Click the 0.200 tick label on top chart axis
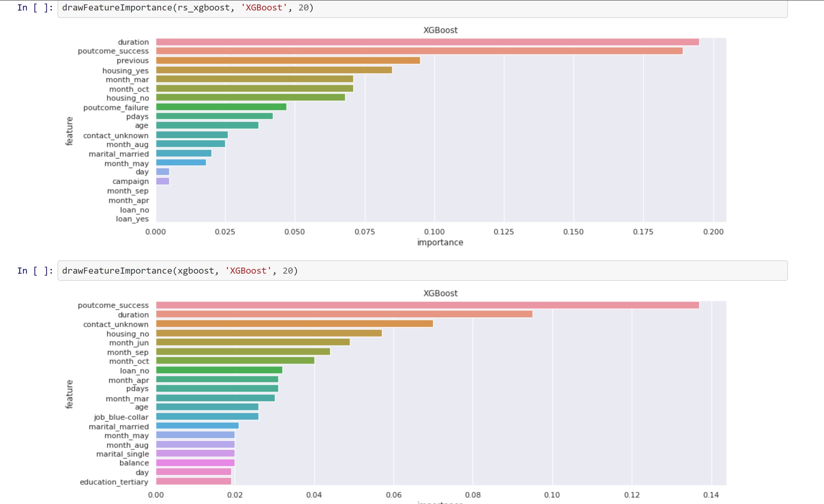 click(714, 231)
